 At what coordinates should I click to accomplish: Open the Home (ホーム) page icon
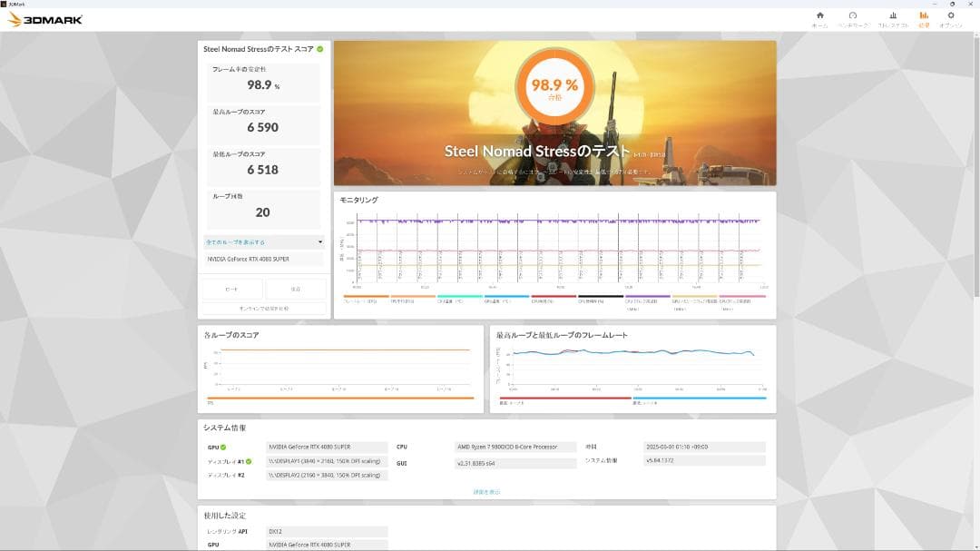(819, 19)
